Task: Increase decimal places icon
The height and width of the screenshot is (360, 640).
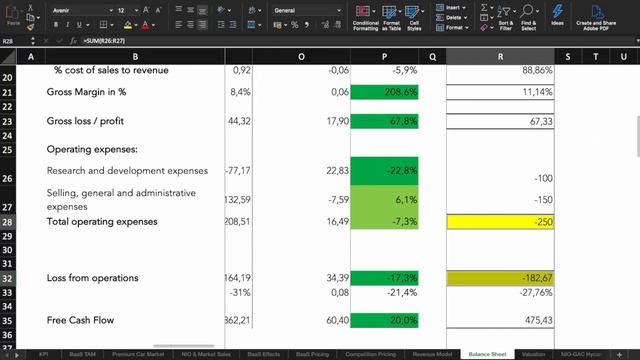Action: point(325,25)
